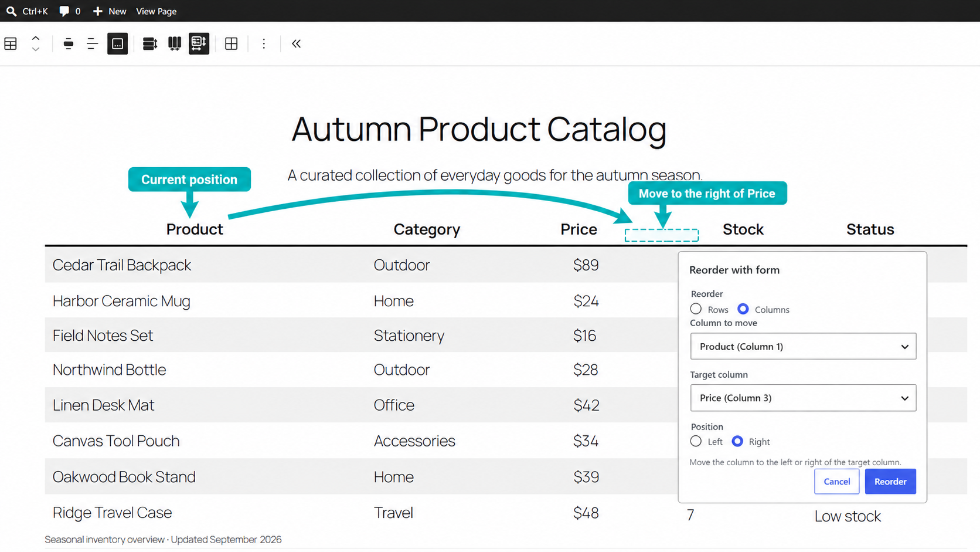
Task: Click the $28 price cell
Action: tap(586, 370)
